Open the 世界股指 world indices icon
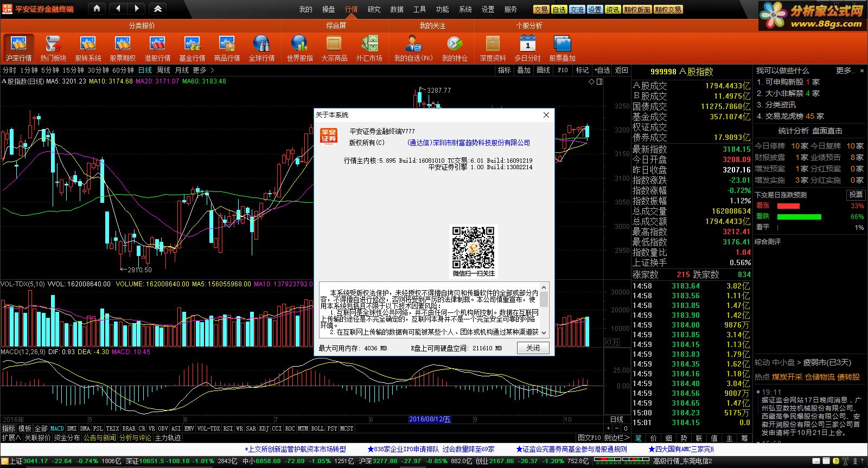This screenshot has width=868, height=468. (x=299, y=48)
